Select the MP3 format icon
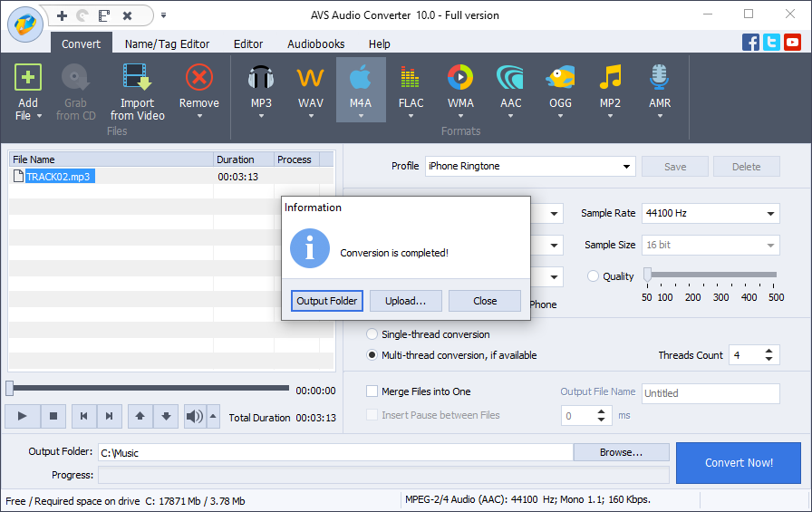Image resolution: width=812 pixels, height=512 pixels. [261, 78]
